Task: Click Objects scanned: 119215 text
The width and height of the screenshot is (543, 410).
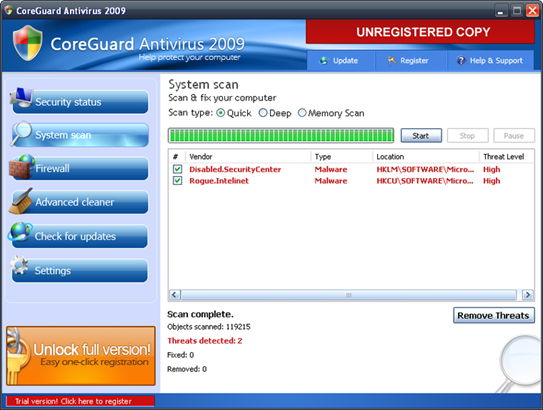Action: tap(209, 327)
